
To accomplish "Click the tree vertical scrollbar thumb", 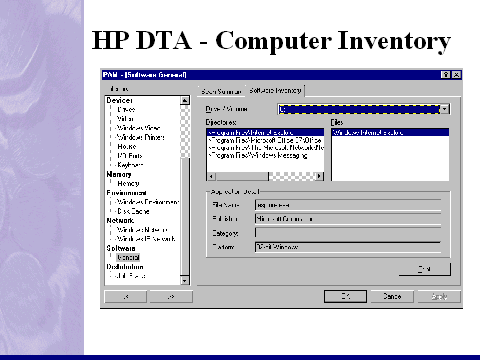I will 185,216.
